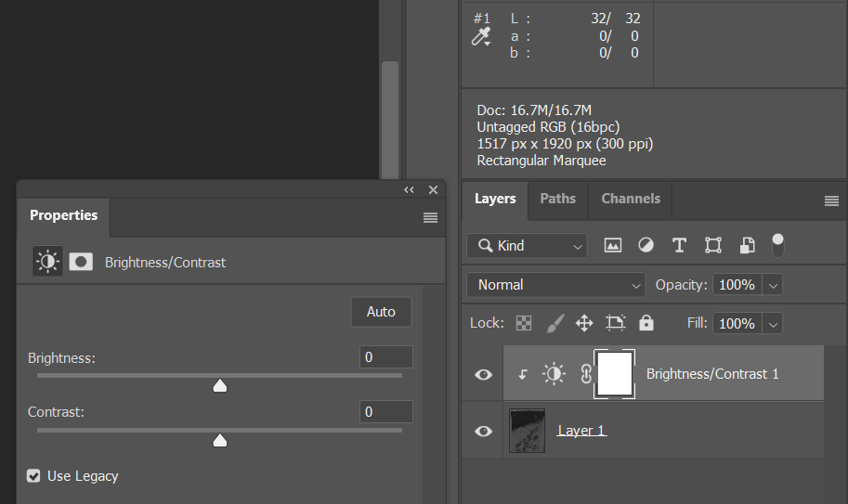Click the Rectangular Marquee info text

(x=541, y=161)
